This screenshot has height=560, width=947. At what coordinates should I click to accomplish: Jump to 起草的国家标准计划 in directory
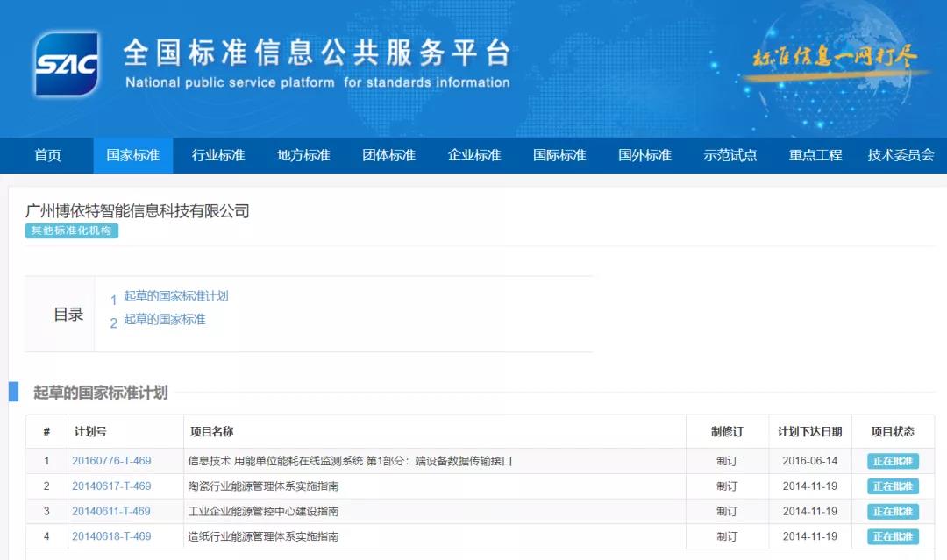pos(175,296)
